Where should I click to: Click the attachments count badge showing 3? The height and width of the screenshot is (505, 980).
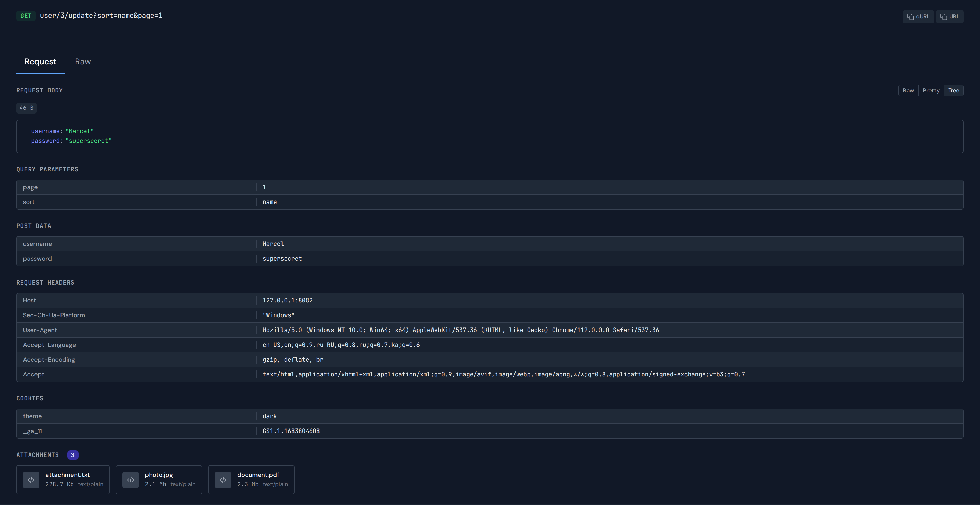(73, 455)
